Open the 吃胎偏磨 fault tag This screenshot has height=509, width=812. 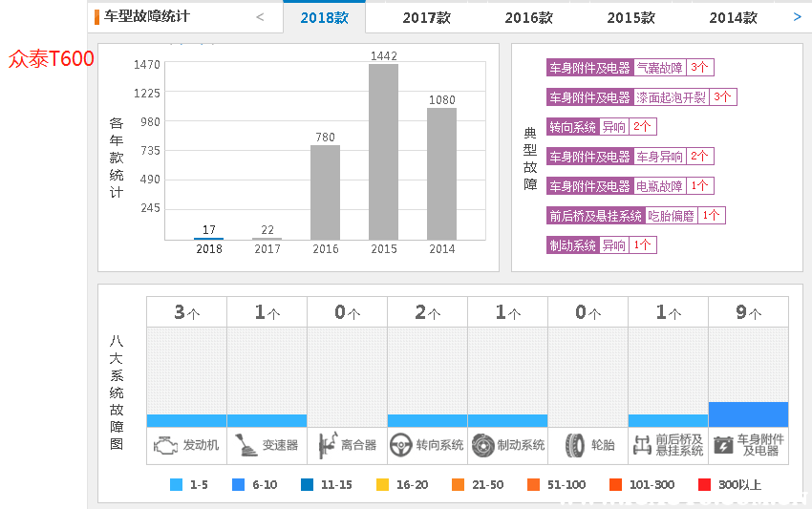coord(636,216)
